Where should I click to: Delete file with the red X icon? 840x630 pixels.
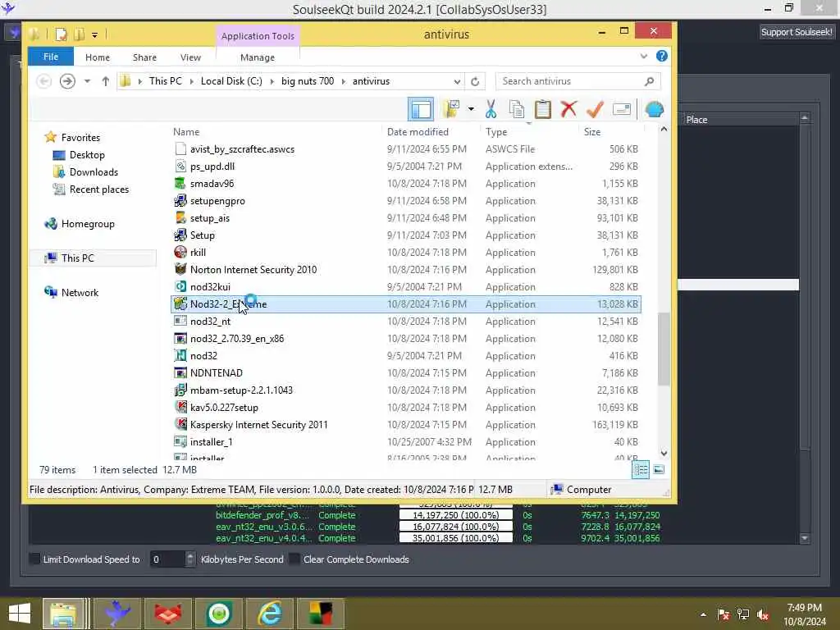[x=568, y=109]
